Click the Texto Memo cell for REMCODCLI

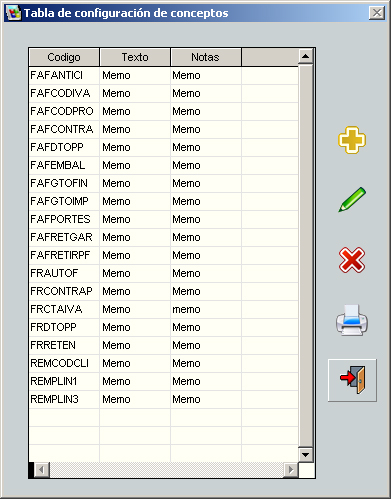coord(135,363)
